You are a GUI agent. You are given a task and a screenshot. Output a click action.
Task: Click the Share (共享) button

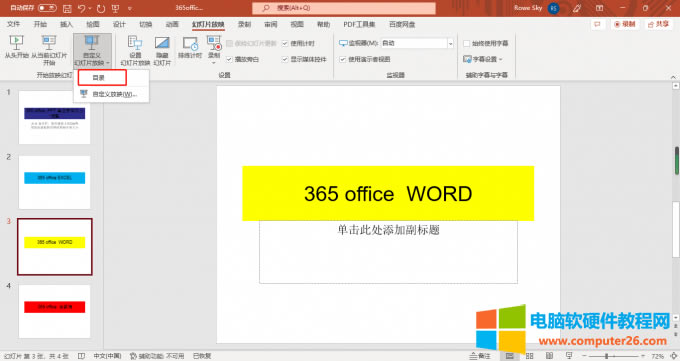[658, 24]
